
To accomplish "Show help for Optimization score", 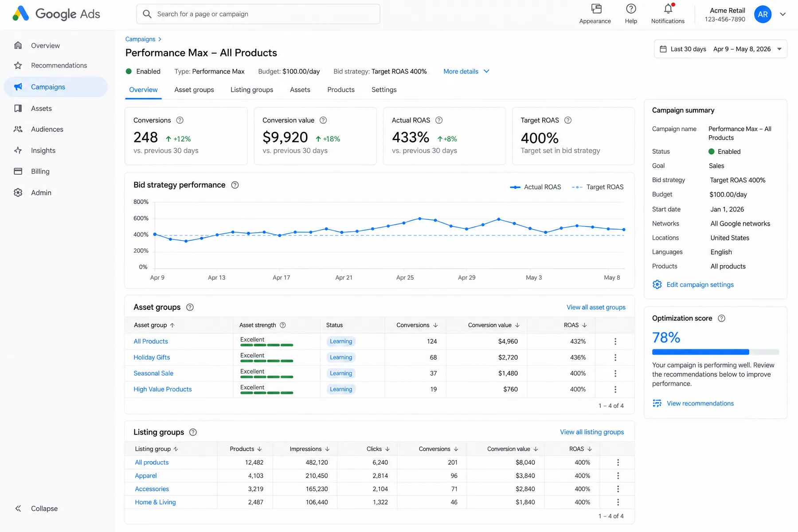I will 721,318.
